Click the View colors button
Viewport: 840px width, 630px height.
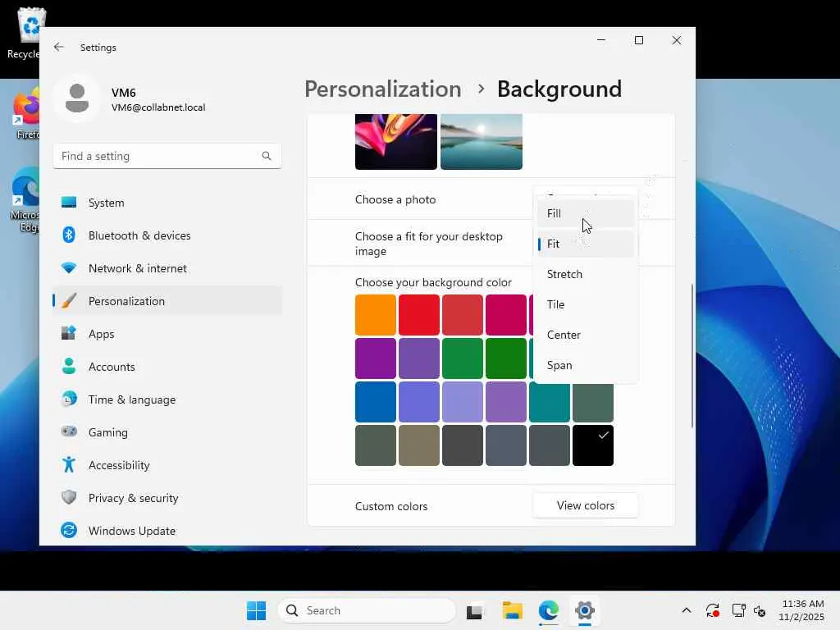click(x=585, y=505)
